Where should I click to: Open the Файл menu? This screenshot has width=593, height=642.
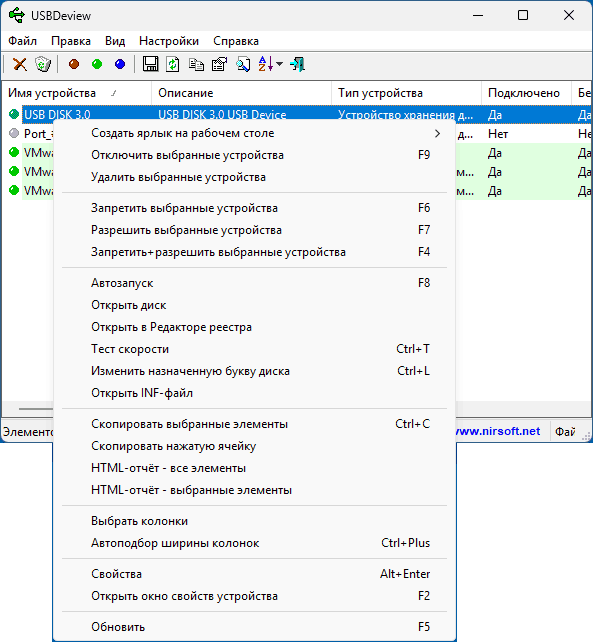(x=23, y=41)
